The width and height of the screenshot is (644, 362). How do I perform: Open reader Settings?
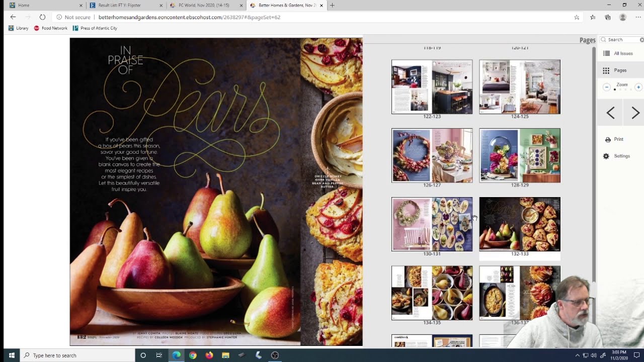pos(616,156)
